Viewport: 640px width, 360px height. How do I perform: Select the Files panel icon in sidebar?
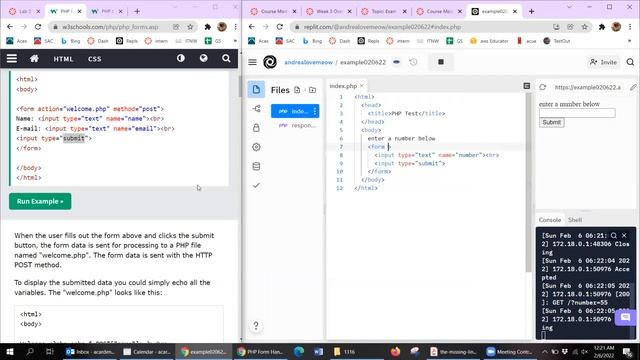256,89
